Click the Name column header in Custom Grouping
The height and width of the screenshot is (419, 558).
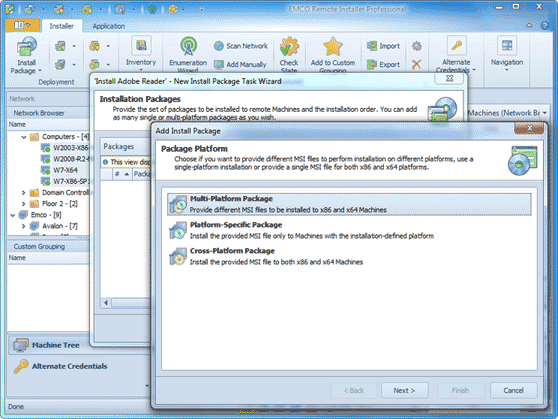49,258
